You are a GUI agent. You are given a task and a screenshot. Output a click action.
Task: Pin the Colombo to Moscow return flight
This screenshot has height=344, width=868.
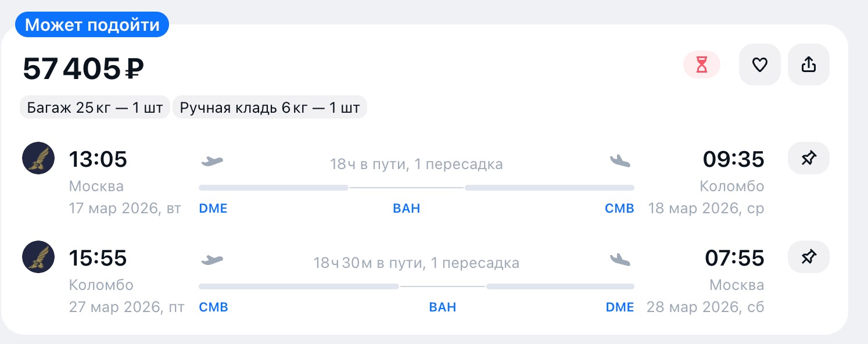(x=808, y=257)
